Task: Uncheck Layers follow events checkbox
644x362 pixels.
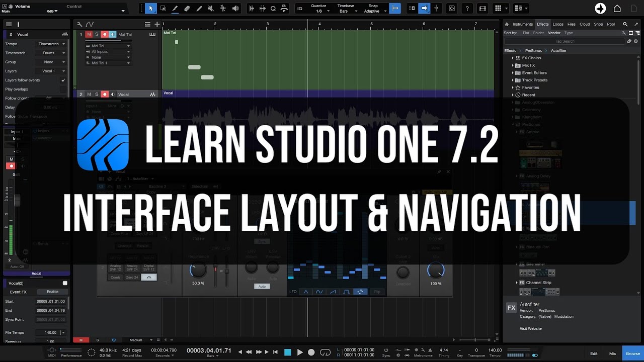Action: [x=63, y=80]
